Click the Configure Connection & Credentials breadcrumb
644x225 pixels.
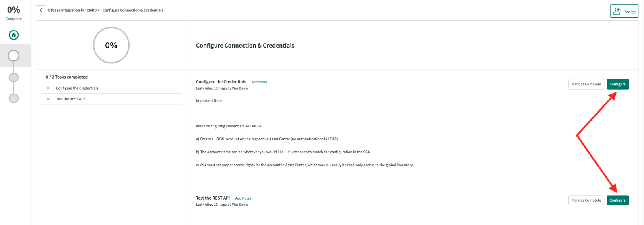[133, 10]
